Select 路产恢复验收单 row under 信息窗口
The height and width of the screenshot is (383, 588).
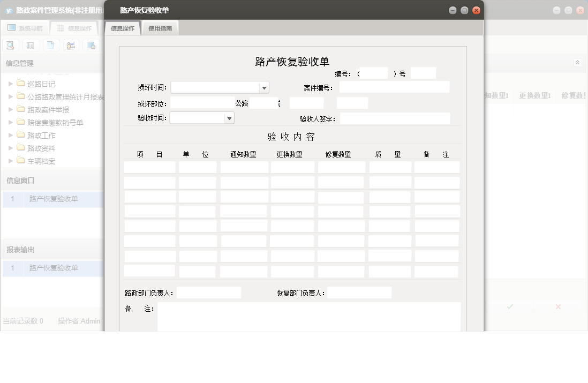pyautogui.click(x=53, y=199)
